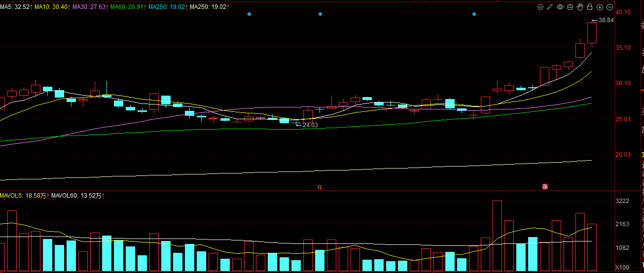Click the 40.10 price axis value
644x273 pixels.
[623, 12]
